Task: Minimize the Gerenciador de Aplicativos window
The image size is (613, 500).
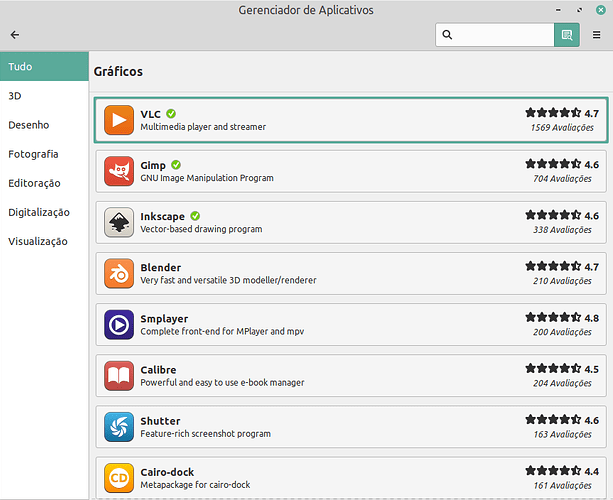Action: click(558, 10)
